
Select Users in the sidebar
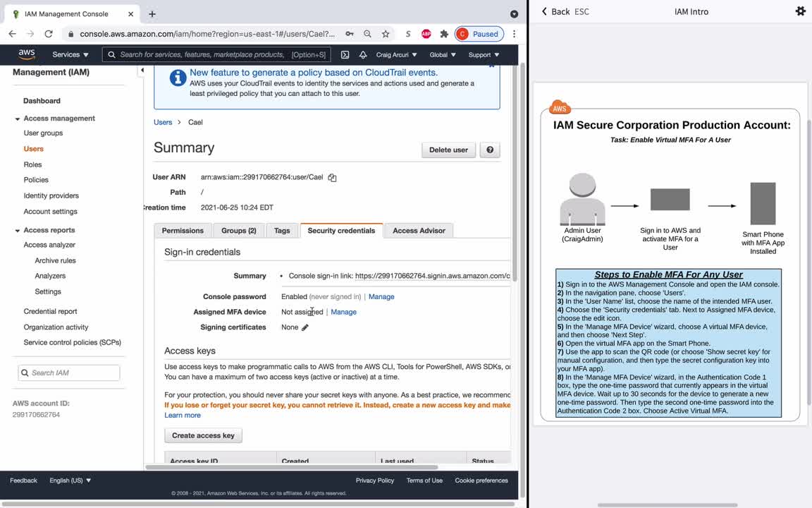33,149
